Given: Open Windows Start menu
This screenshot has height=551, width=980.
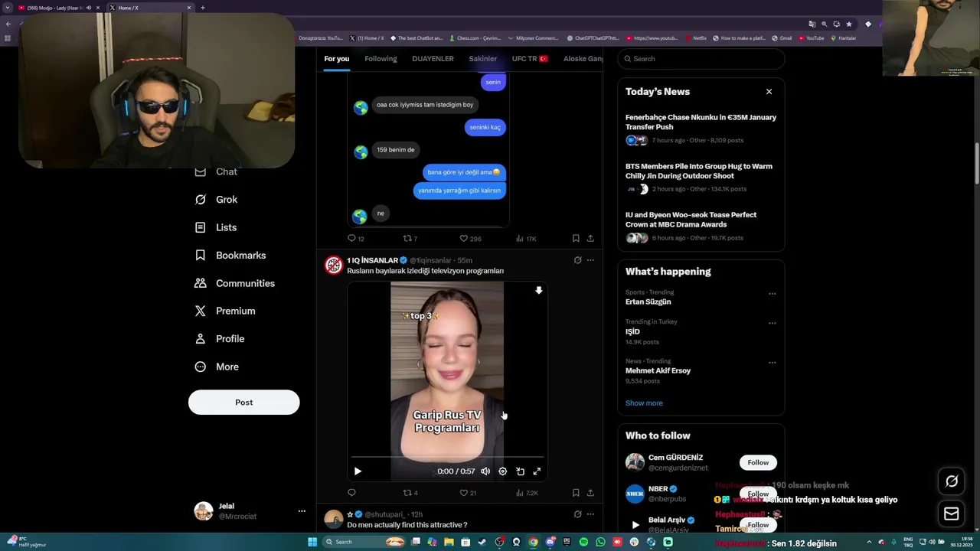Looking at the screenshot, I should [312, 542].
